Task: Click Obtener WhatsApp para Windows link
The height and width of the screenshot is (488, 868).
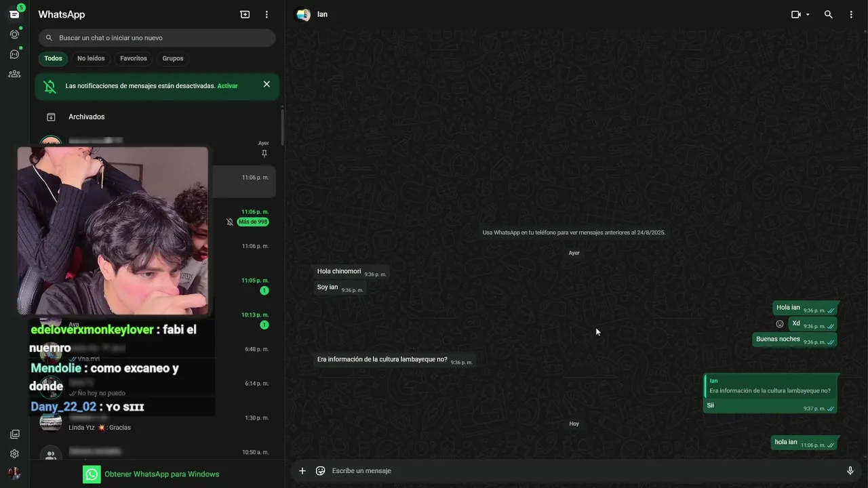Action: pos(161,474)
